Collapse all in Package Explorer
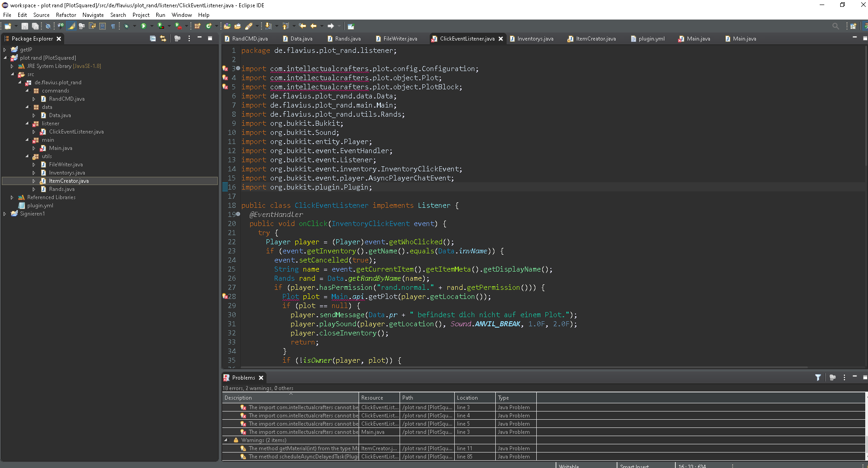This screenshot has width=868, height=468. [x=153, y=39]
